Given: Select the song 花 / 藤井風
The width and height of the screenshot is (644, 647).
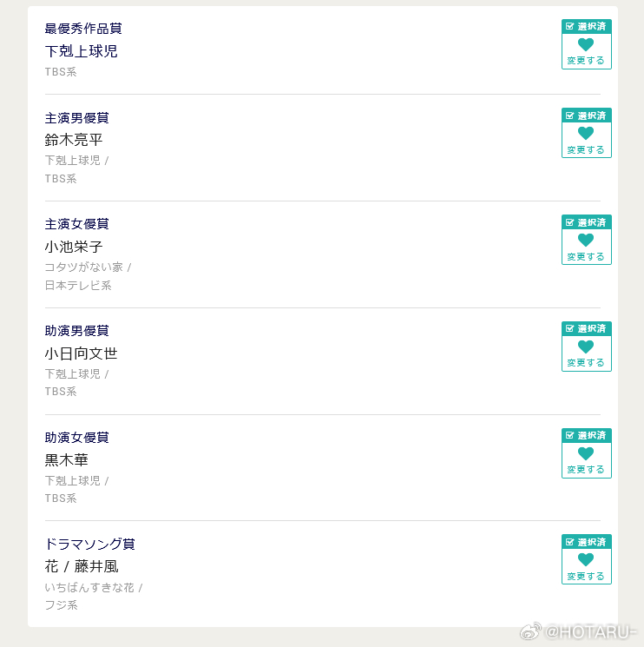Looking at the screenshot, I should point(82,566).
